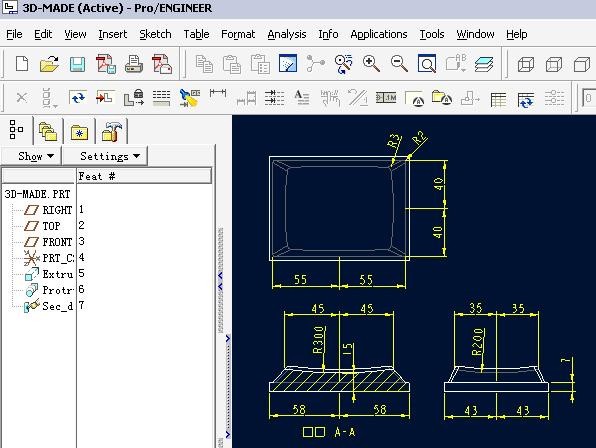Click the paste special icon
This screenshot has width=596, height=448.
[x=260, y=64]
